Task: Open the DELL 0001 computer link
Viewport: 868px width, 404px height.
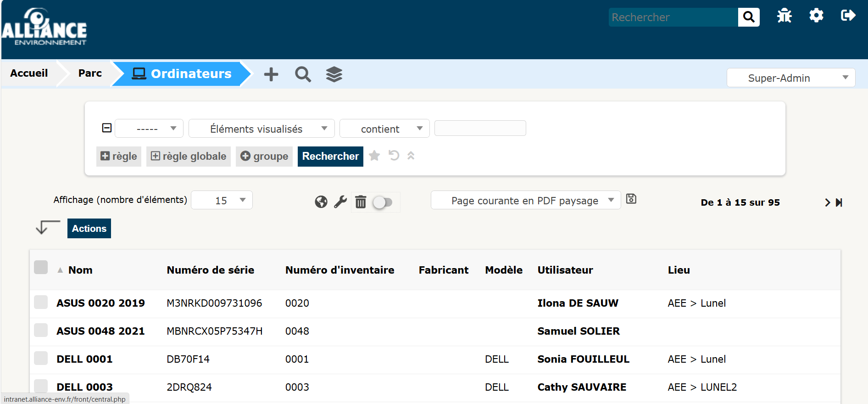Action: click(x=84, y=359)
